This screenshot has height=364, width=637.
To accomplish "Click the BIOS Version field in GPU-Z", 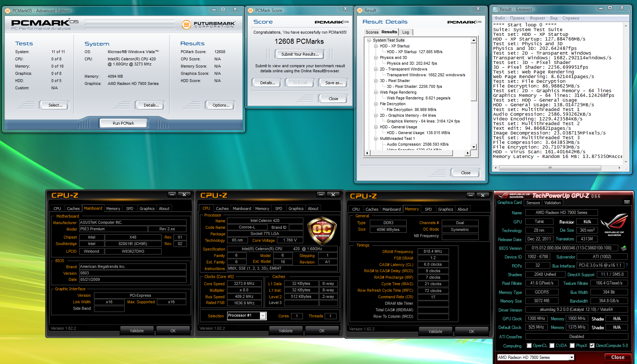I will click(572, 248).
